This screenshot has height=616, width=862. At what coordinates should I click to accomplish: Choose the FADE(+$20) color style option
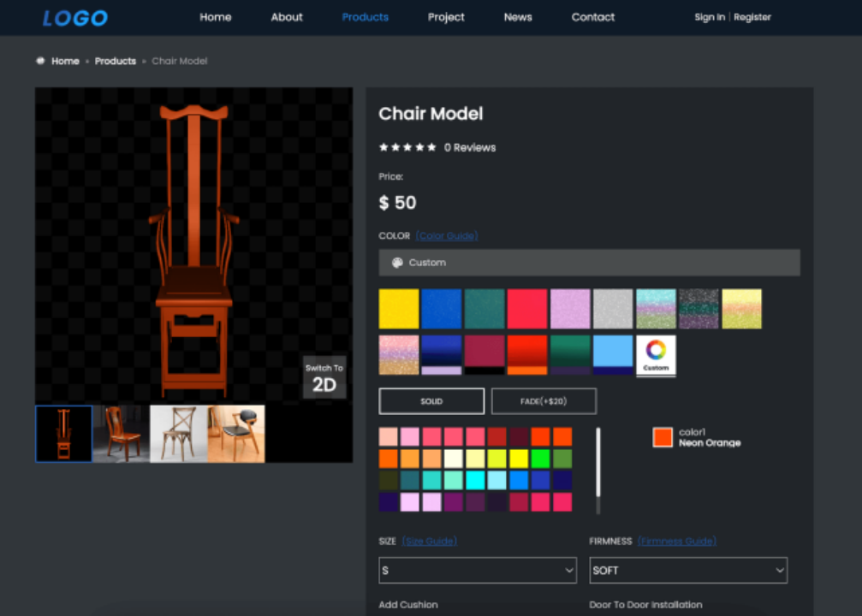pos(544,401)
